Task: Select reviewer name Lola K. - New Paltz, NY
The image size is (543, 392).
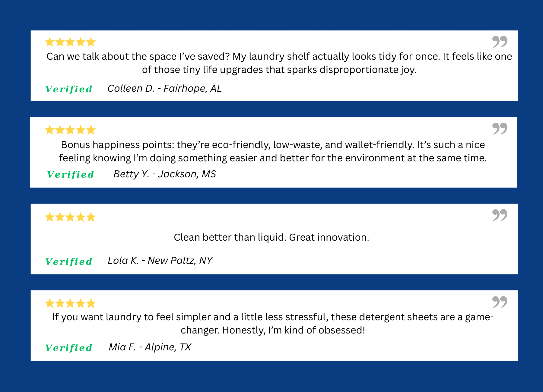Action: point(160,261)
